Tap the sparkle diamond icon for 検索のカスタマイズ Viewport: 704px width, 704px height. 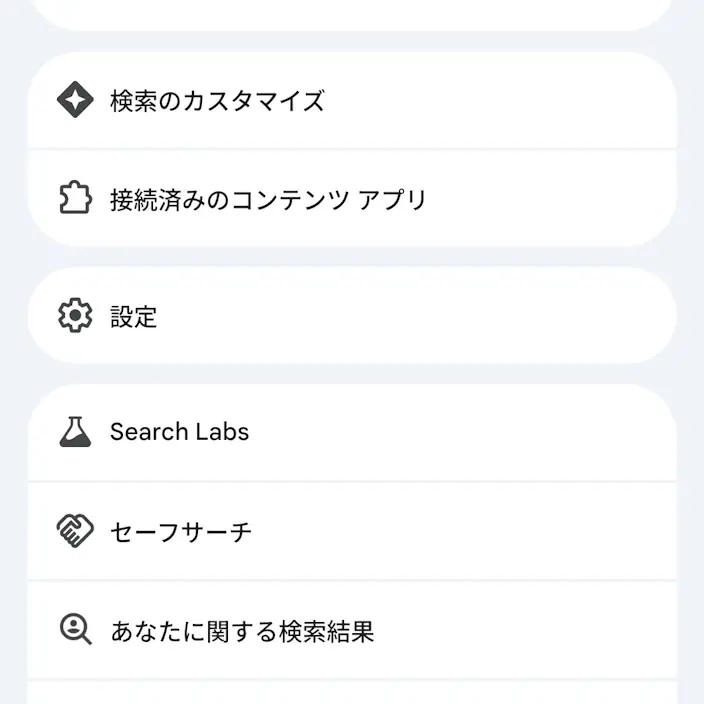75,100
